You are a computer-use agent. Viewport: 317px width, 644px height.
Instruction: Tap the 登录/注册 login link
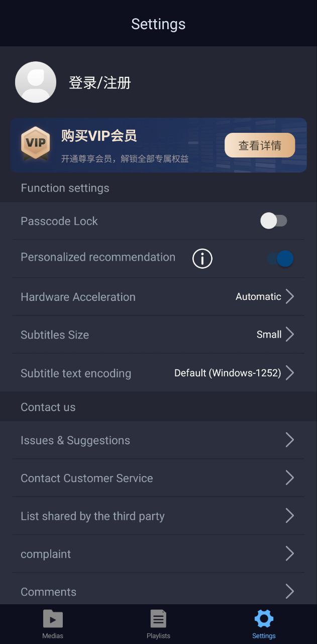coord(100,83)
